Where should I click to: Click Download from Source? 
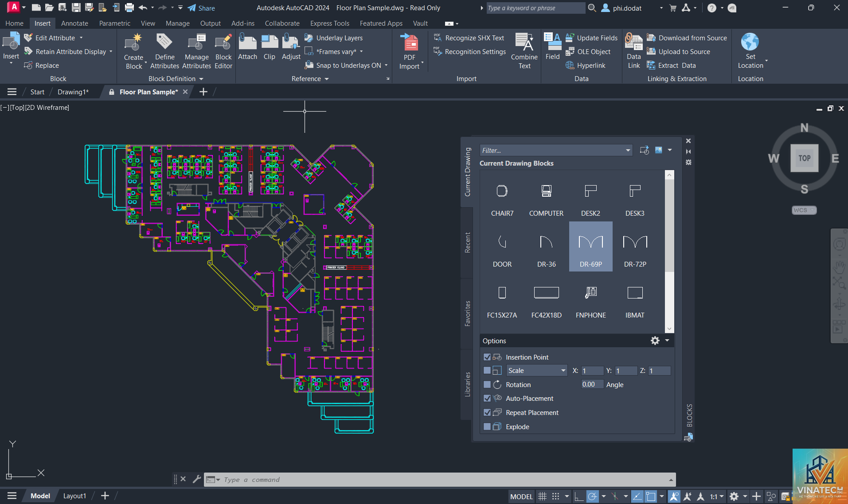(687, 38)
